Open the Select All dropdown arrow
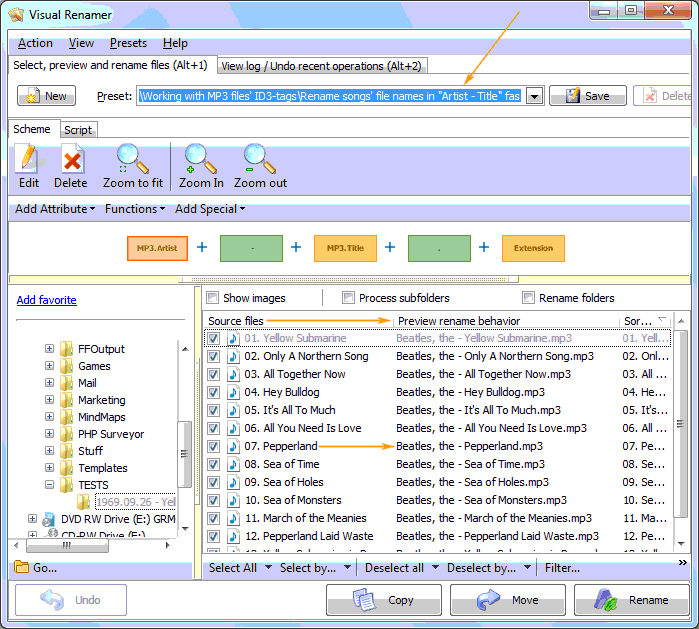This screenshot has width=699, height=629. pyautogui.click(x=268, y=567)
